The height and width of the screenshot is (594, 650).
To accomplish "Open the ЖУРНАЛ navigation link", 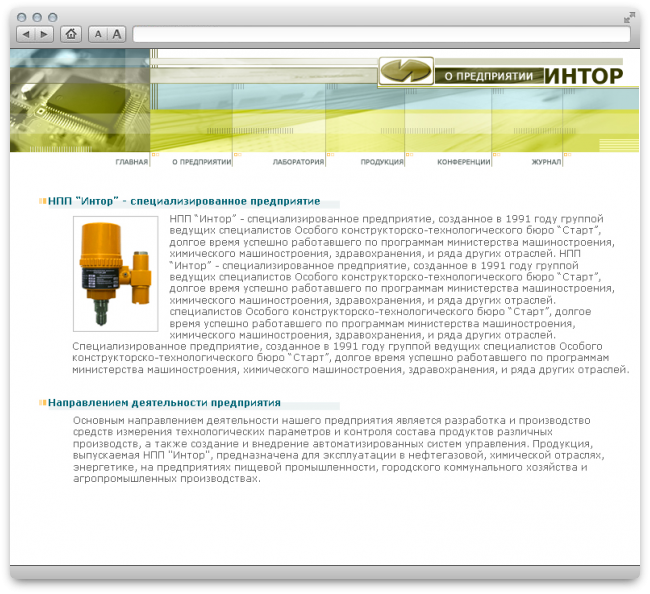I will [x=546, y=161].
